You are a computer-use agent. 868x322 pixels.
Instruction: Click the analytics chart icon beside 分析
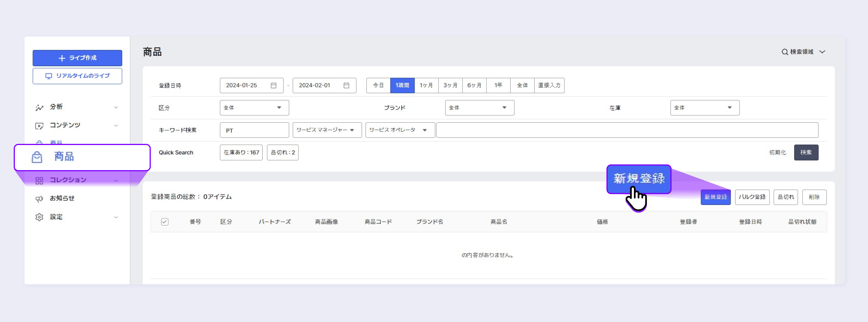click(x=39, y=107)
